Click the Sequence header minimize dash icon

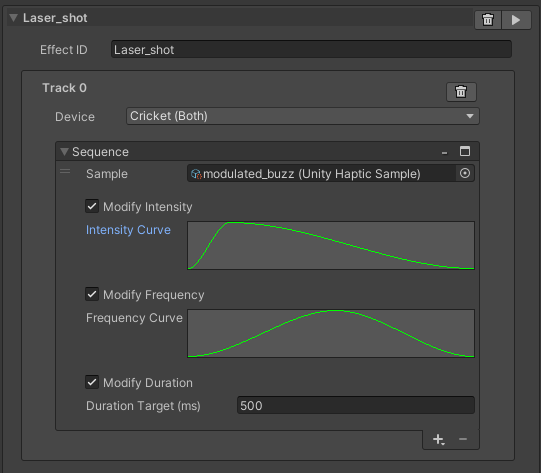coord(444,152)
